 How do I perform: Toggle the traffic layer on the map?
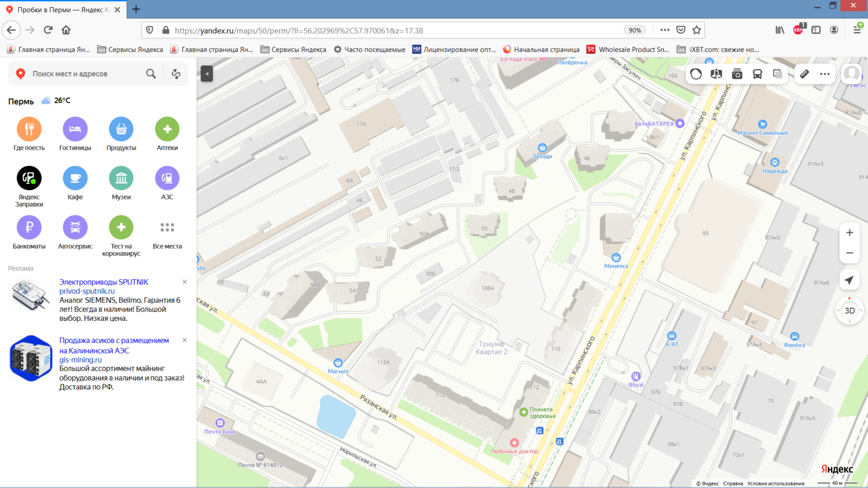point(696,74)
